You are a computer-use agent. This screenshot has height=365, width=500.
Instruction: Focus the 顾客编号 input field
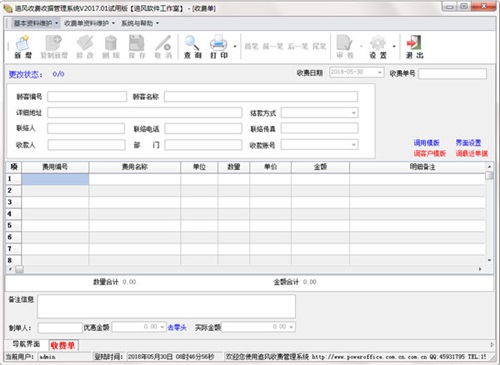click(87, 97)
